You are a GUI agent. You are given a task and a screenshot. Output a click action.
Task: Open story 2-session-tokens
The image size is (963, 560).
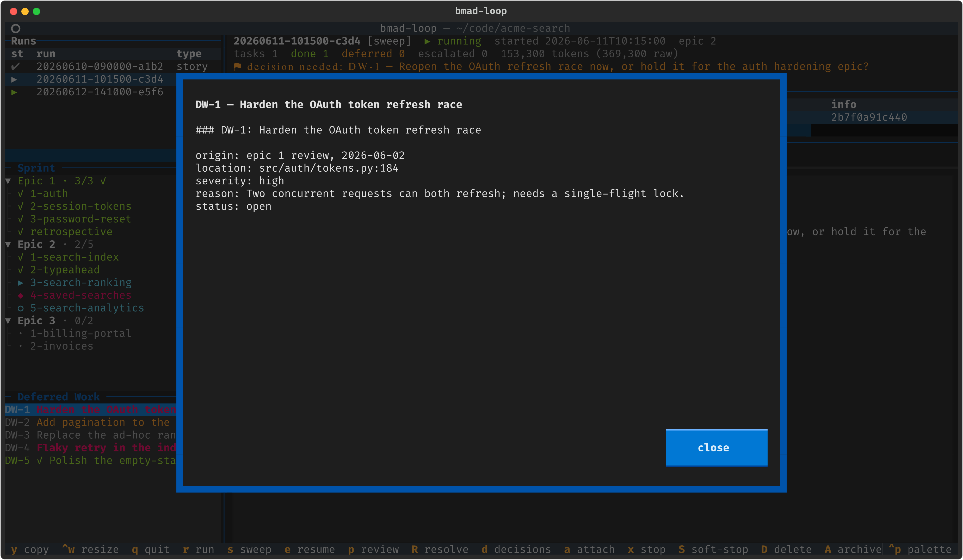tap(81, 206)
